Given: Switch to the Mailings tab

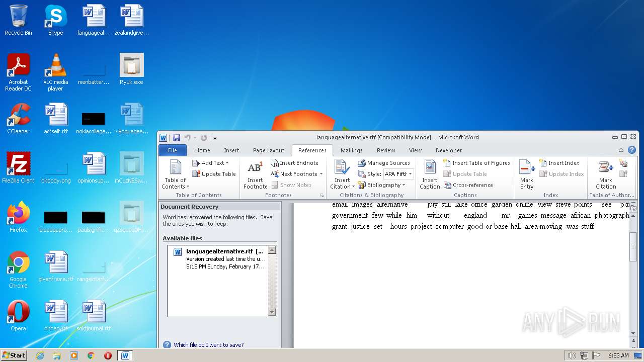Looking at the screenshot, I should click(351, 150).
